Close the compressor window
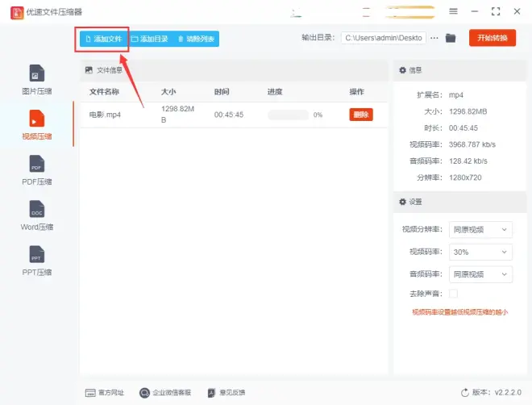 click(517, 11)
